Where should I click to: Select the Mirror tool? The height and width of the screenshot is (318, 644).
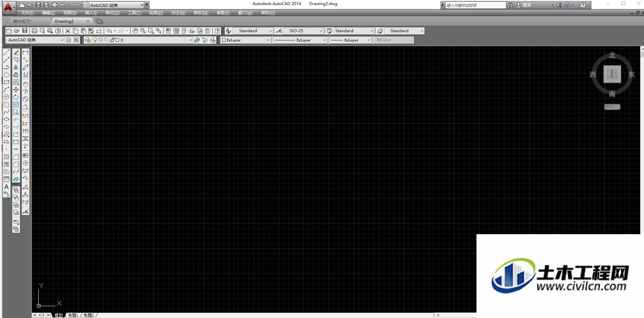coord(16,67)
